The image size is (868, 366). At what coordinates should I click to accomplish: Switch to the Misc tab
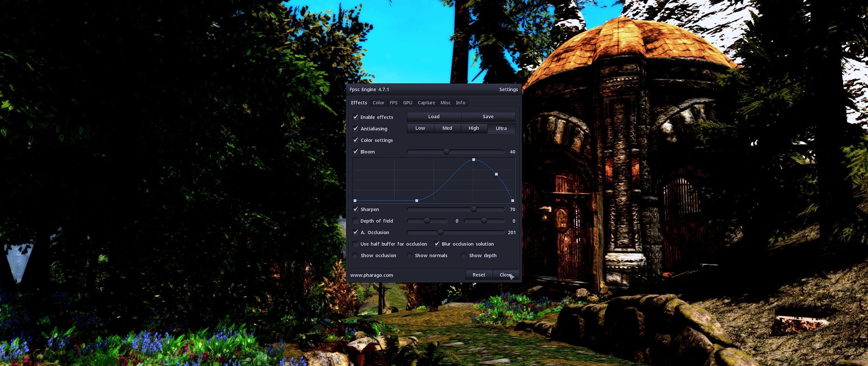[445, 103]
